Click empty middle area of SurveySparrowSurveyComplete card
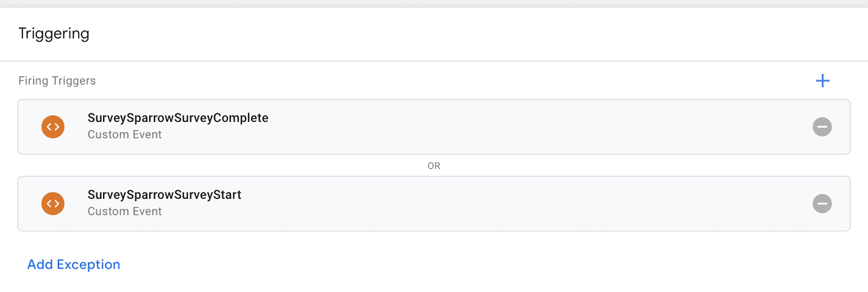 (488, 127)
